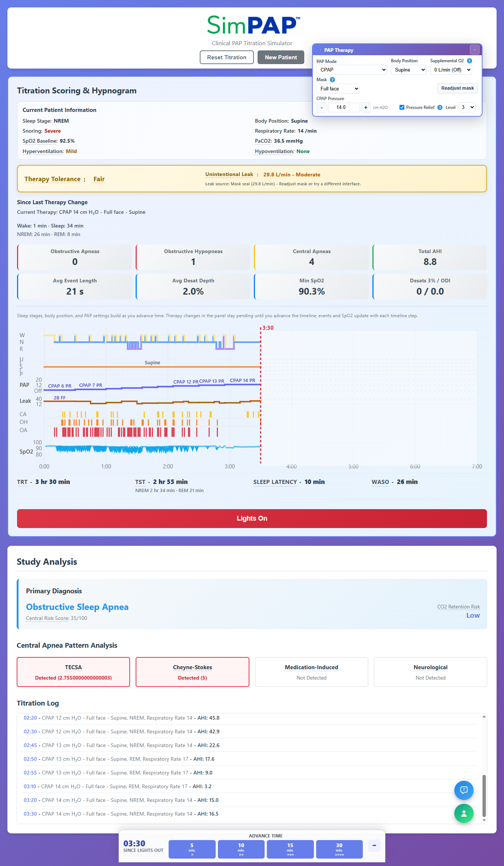
Task: Click the Obstructive Apneas stat card
Action: 74,257
